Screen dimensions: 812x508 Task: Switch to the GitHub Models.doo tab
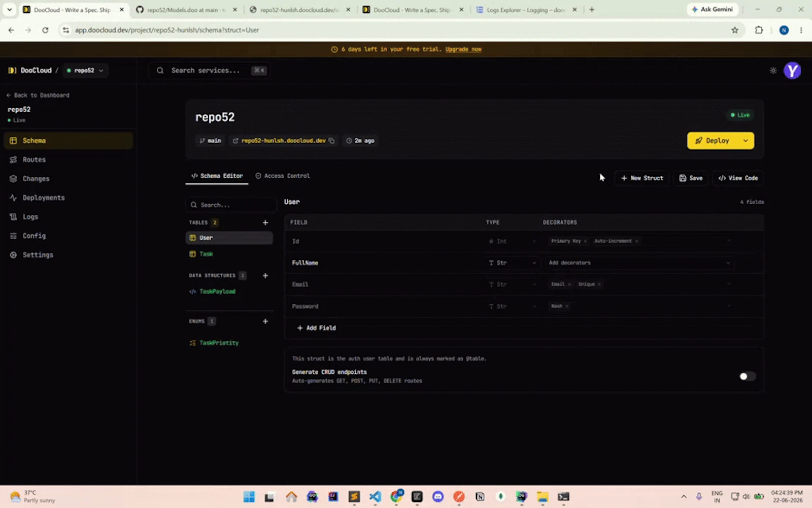tap(187, 10)
